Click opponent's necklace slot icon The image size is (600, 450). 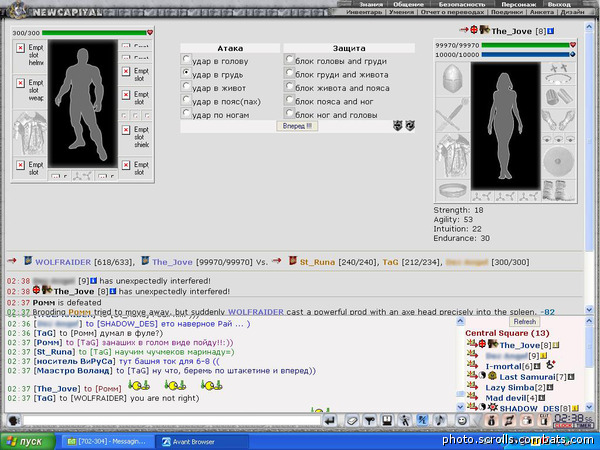pos(558,79)
